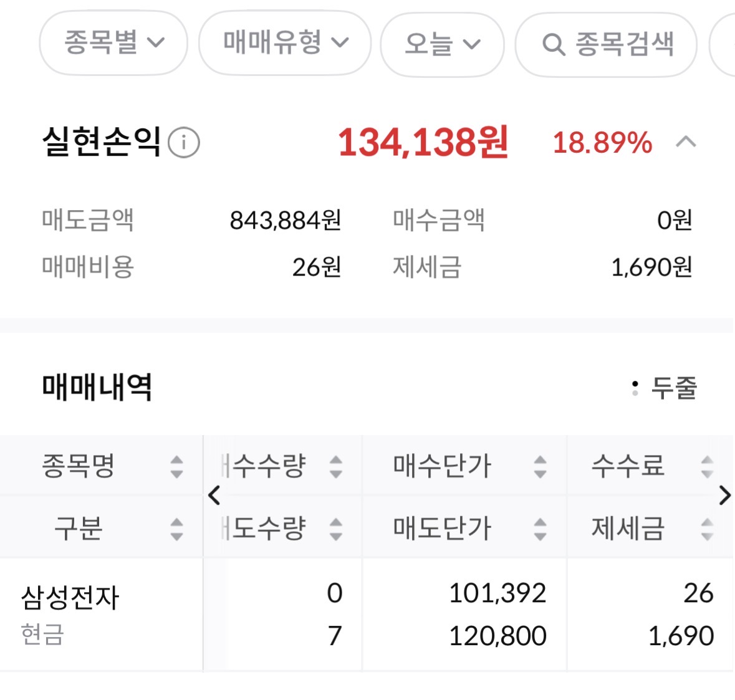Sort by 매도단가 column arrows
735x700 pixels.
(x=540, y=529)
